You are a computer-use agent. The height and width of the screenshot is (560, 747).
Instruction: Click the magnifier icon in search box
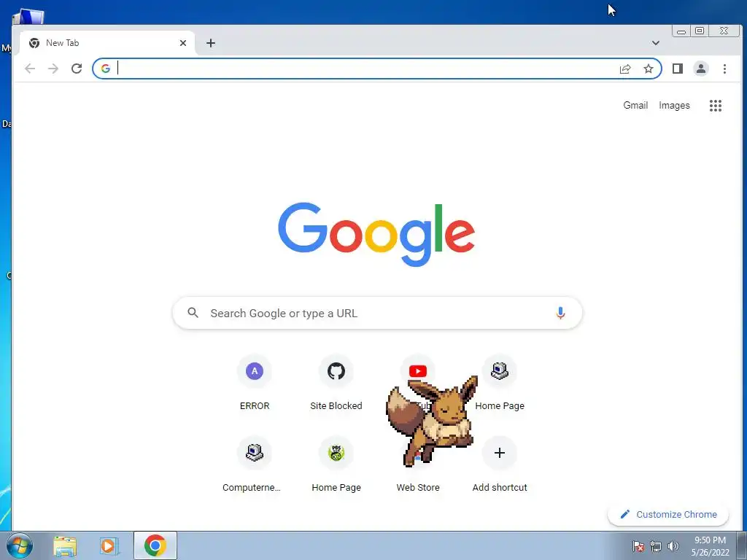coord(193,313)
